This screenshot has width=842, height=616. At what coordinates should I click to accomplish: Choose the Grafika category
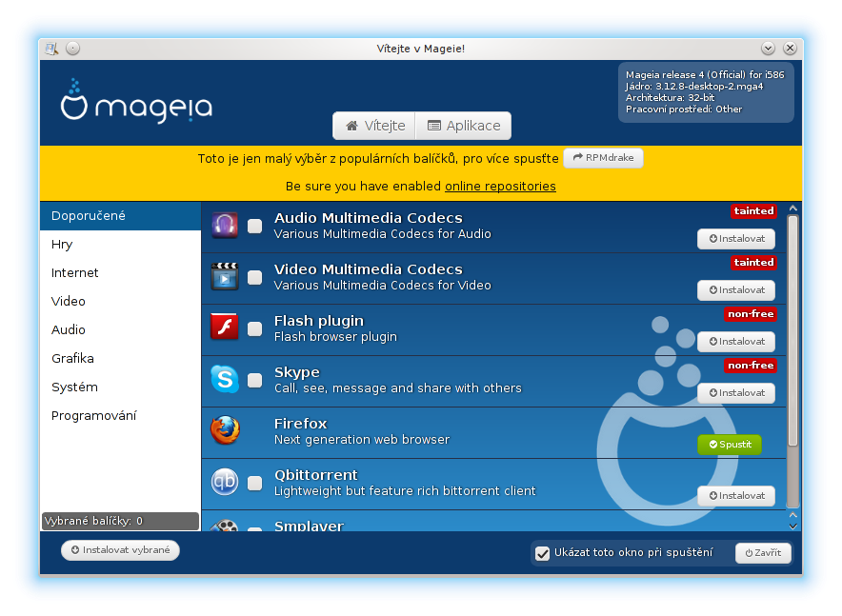[x=120, y=358]
